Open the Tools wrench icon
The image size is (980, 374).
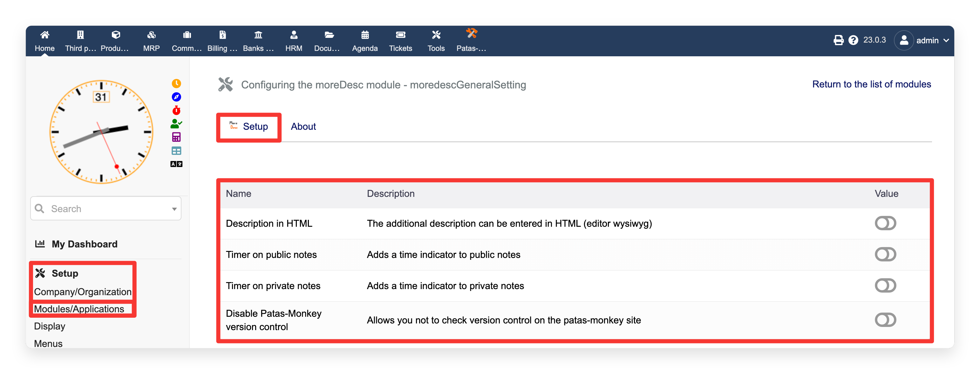click(436, 35)
